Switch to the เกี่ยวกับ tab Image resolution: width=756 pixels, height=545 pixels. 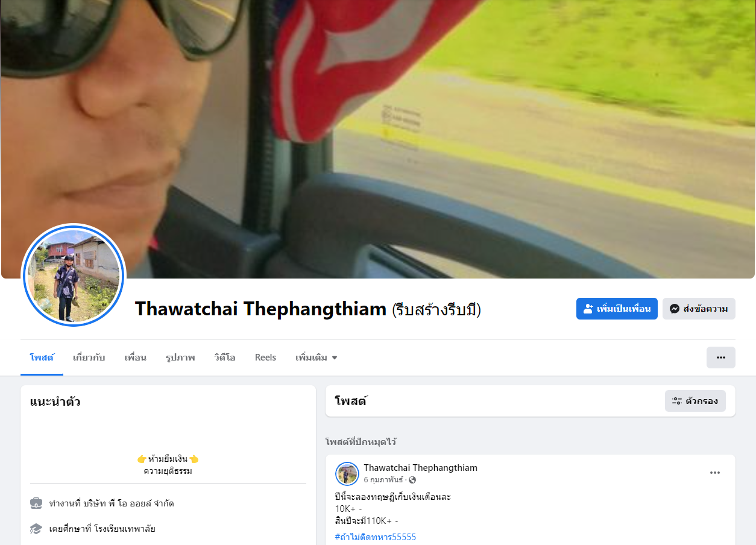89,358
